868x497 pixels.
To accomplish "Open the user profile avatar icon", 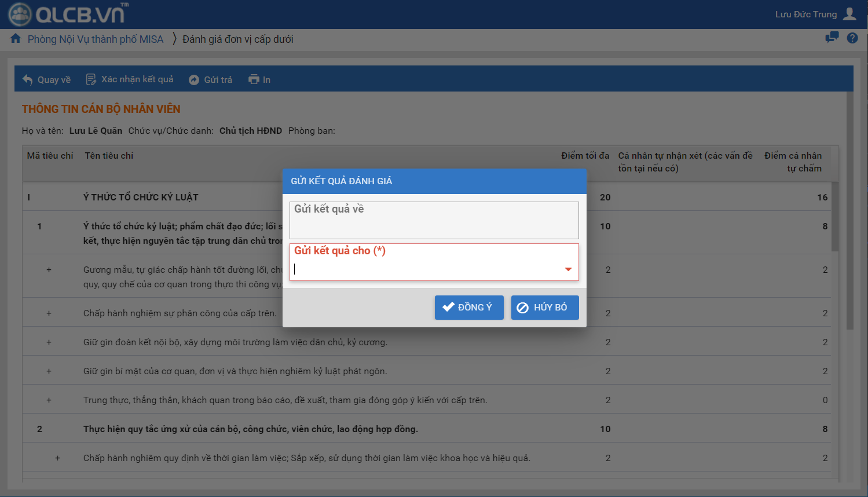I will [849, 14].
